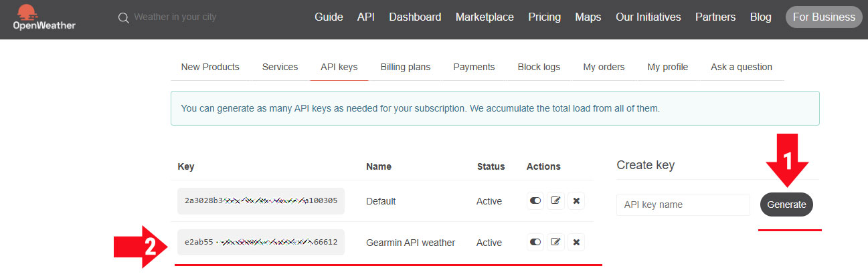This screenshot has width=868, height=280.
Task: Edit the Default API key name
Action: [x=555, y=201]
